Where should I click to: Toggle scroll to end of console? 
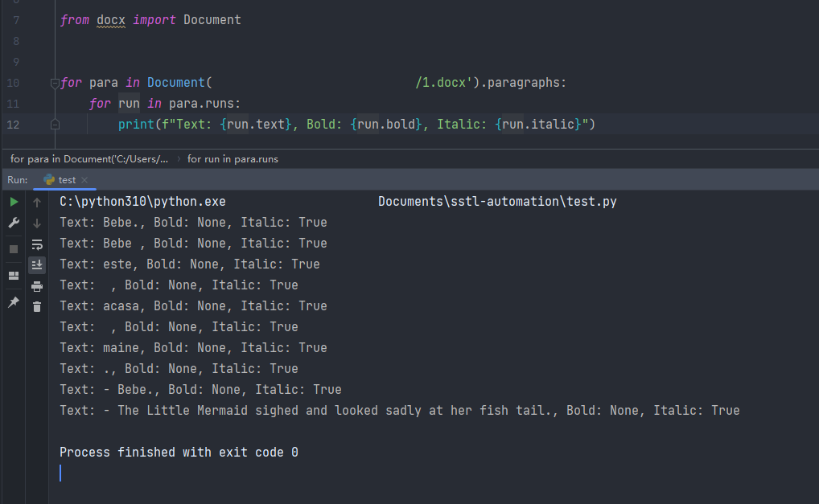pos(37,265)
